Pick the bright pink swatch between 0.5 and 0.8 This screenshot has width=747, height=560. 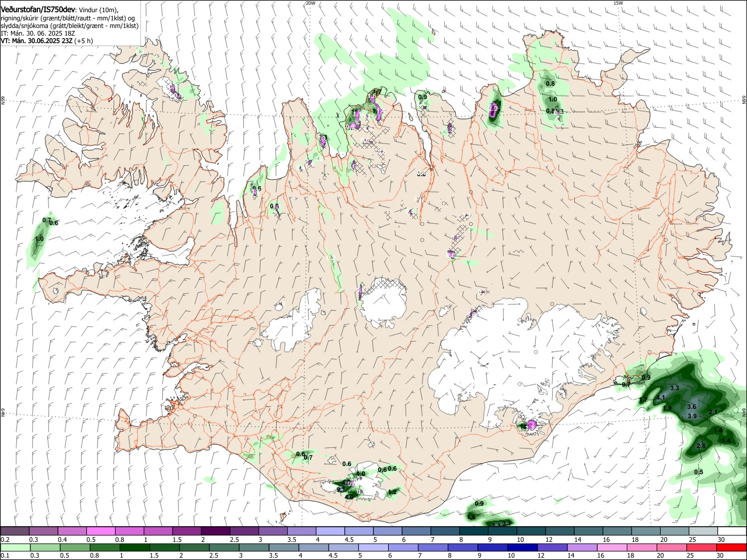point(100,531)
